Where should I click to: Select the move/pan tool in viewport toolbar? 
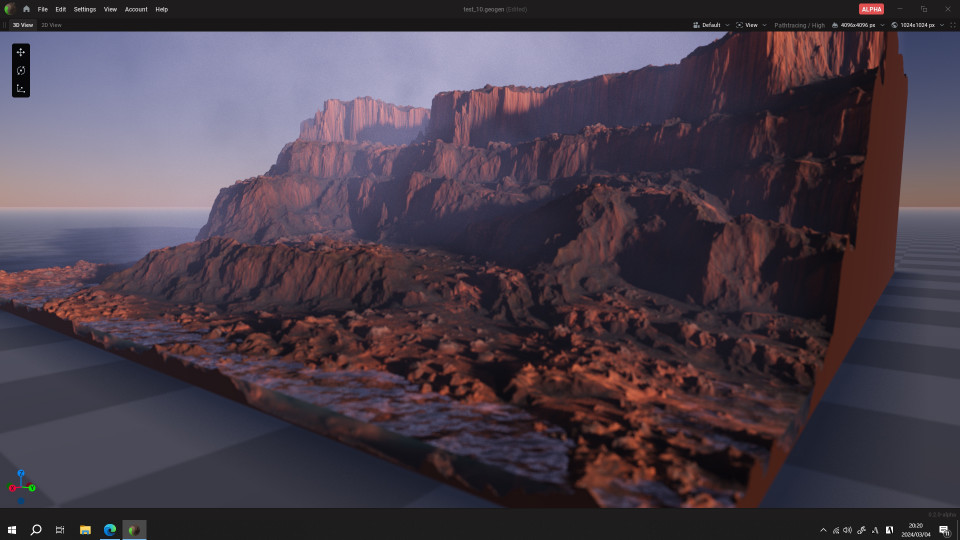[x=21, y=52]
